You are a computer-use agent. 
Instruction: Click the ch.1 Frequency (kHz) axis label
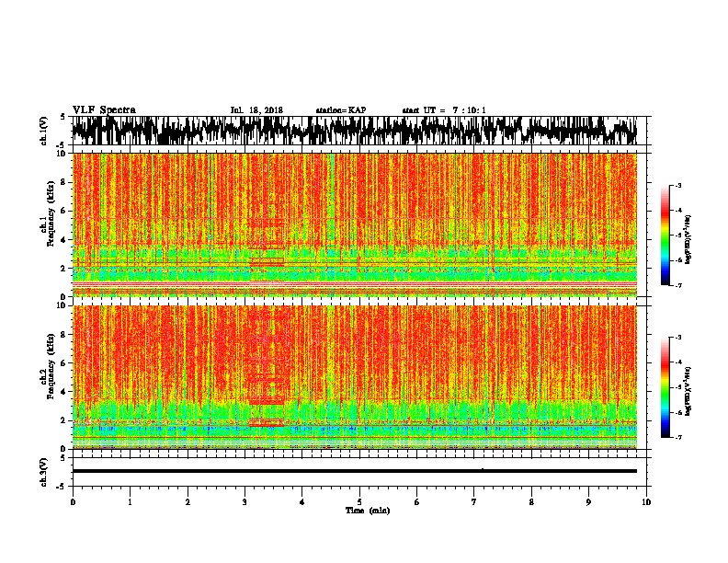point(48,214)
